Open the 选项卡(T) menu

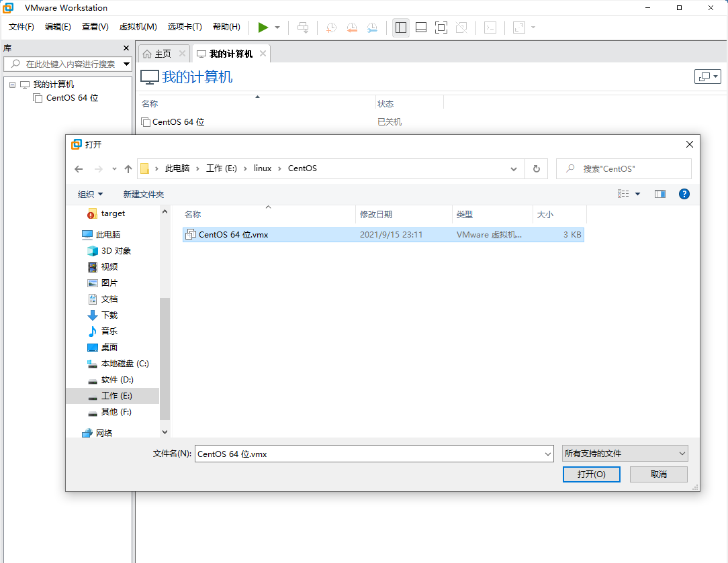point(185,27)
